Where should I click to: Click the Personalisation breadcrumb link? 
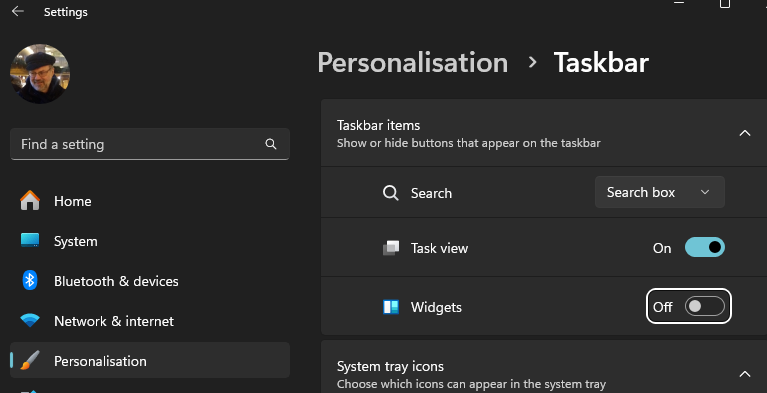413,63
